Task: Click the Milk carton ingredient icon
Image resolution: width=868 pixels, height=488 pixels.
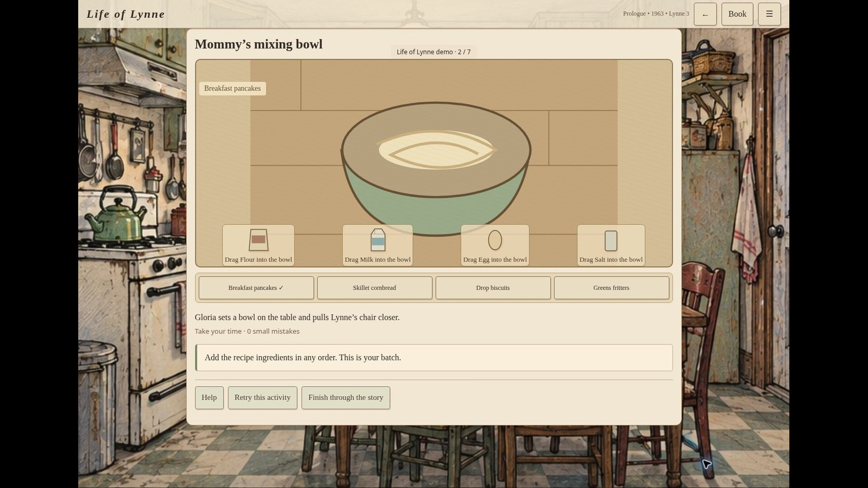Action: coord(377,240)
